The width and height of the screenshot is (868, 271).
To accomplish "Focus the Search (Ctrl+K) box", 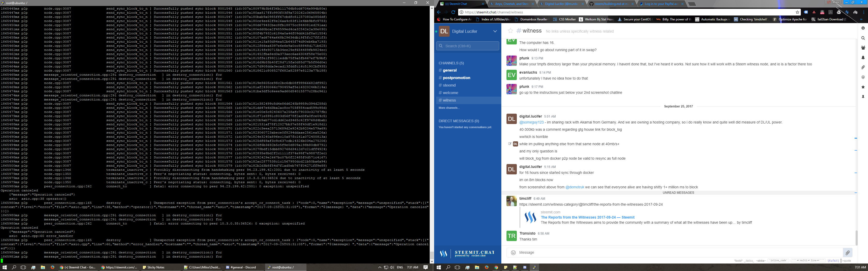I will 467,46.
